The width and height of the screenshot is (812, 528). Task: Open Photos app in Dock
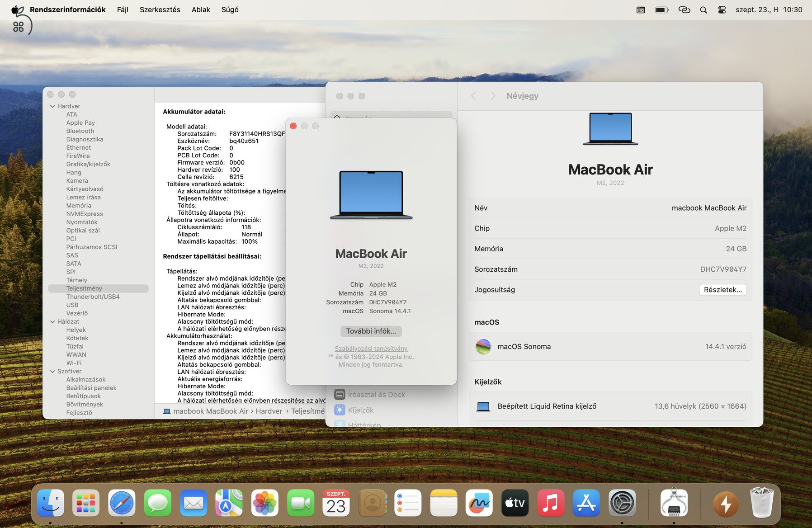(x=264, y=503)
